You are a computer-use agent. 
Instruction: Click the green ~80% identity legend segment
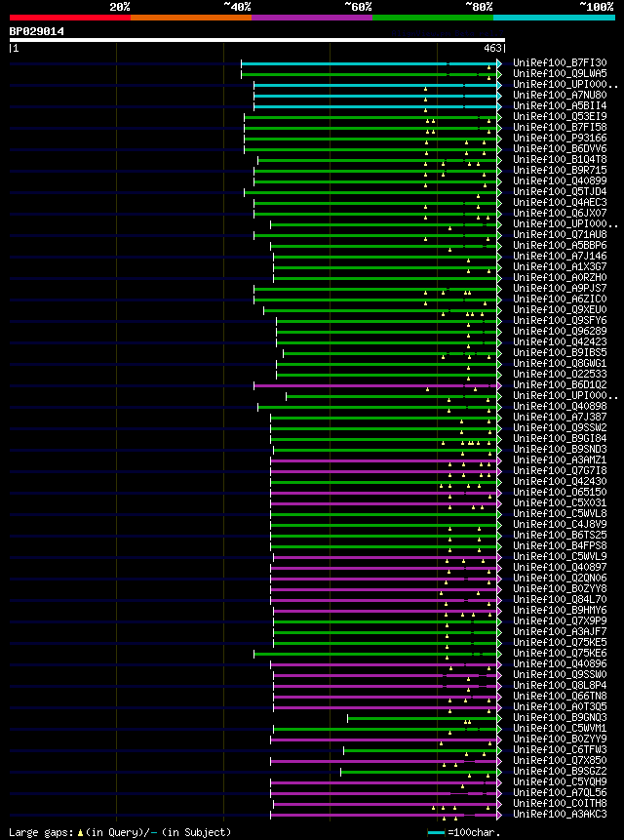tap(433, 18)
